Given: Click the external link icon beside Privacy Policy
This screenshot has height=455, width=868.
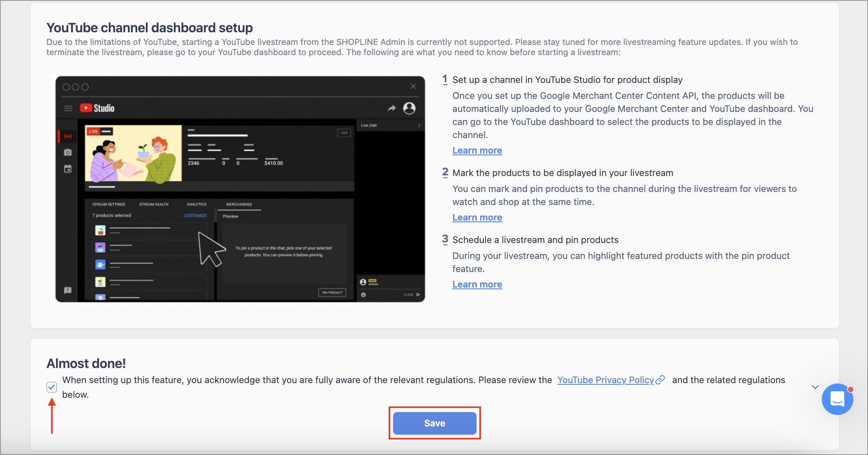Looking at the screenshot, I should pyautogui.click(x=660, y=380).
